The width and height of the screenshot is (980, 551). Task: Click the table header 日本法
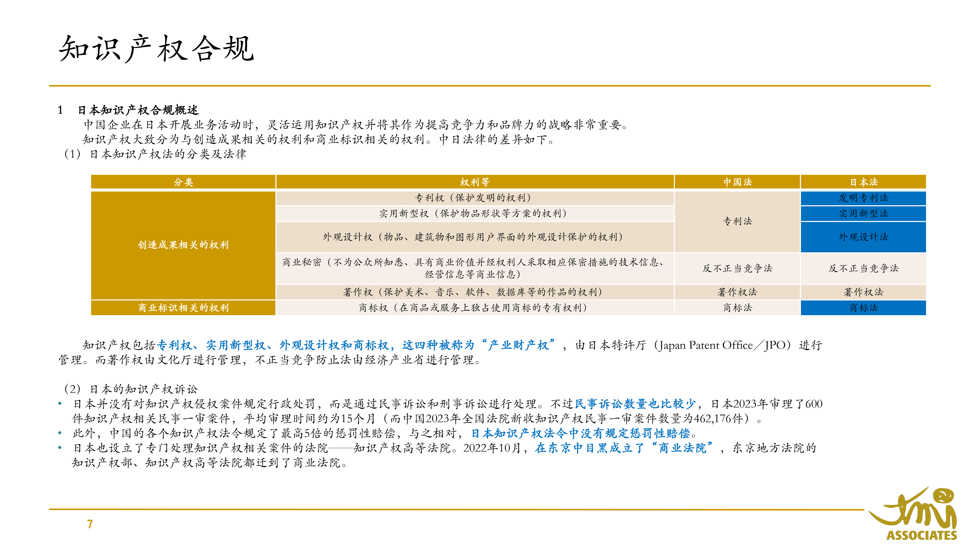[x=864, y=182]
